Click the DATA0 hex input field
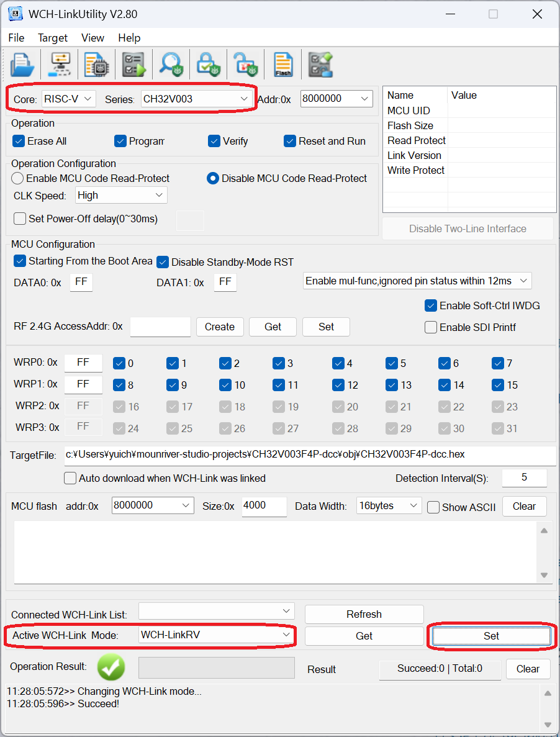Image resolution: width=560 pixels, height=737 pixels. click(81, 281)
